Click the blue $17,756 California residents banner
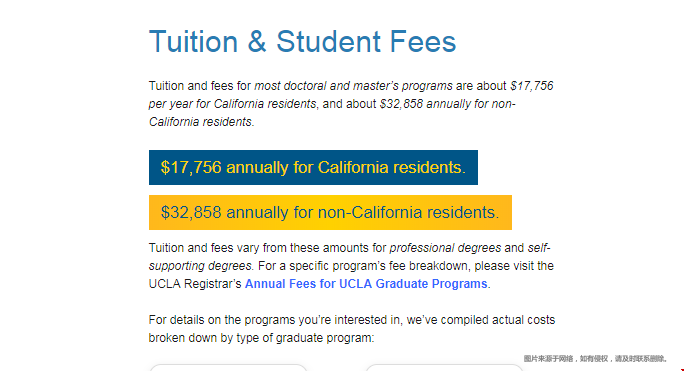The width and height of the screenshot is (684, 371). [x=313, y=168]
